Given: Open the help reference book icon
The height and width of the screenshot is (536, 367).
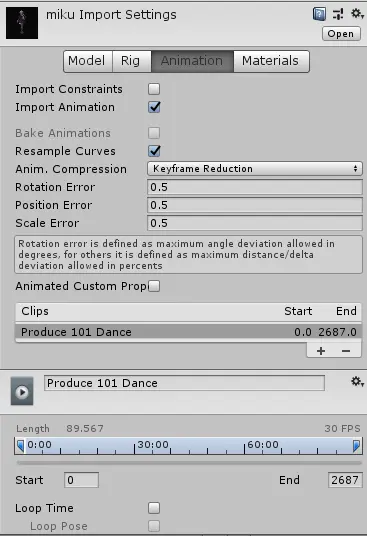Looking at the screenshot, I should point(319,14).
